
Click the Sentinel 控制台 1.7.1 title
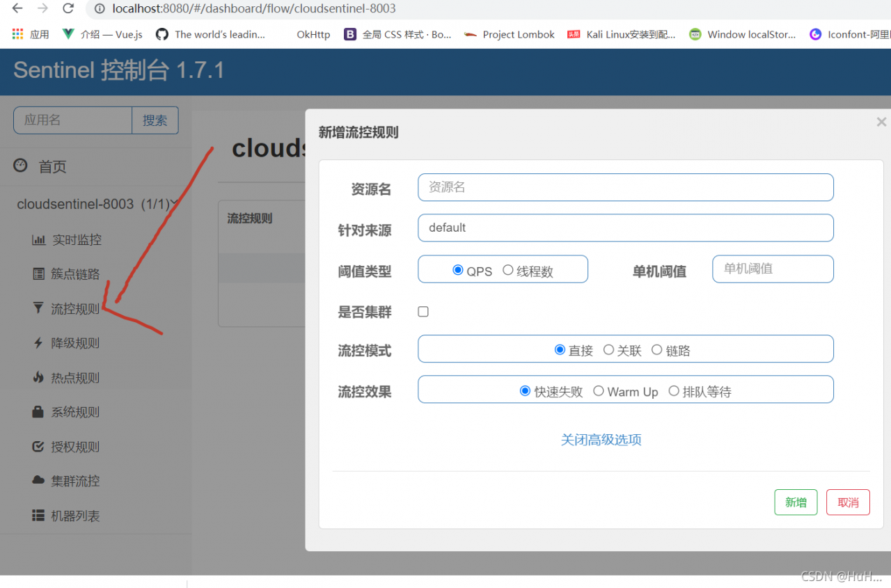pyautogui.click(x=119, y=70)
